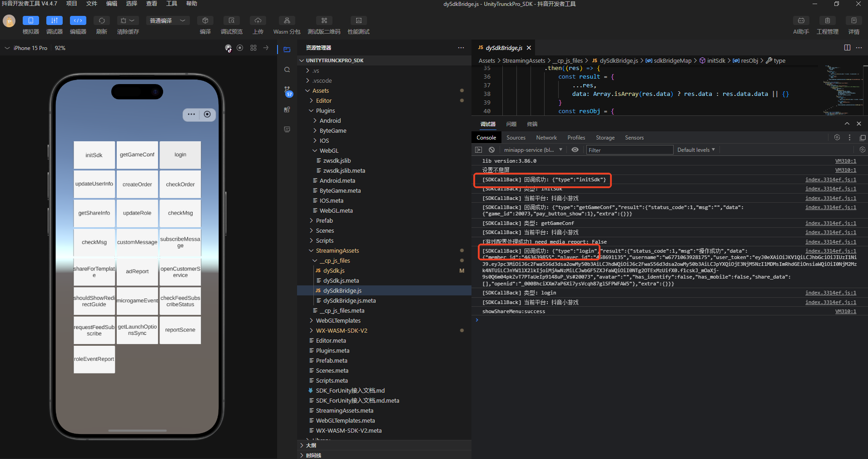Open the AI助手 assistant
868x459 pixels.
coord(801,21)
